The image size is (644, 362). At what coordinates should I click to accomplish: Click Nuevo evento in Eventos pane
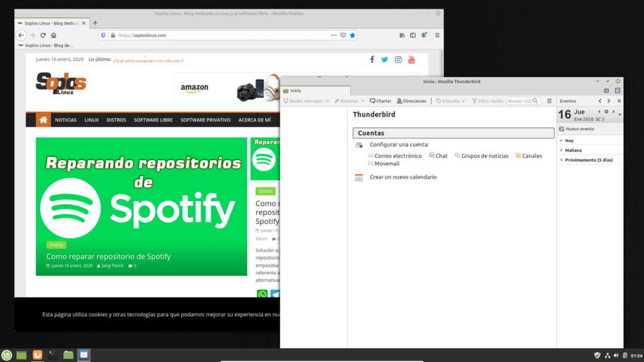point(577,129)
